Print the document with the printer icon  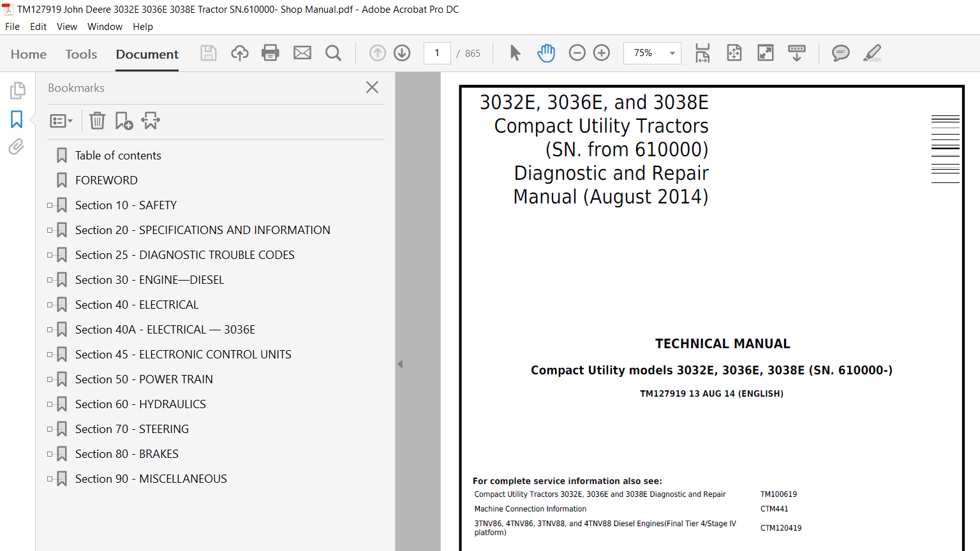[271, 53]
